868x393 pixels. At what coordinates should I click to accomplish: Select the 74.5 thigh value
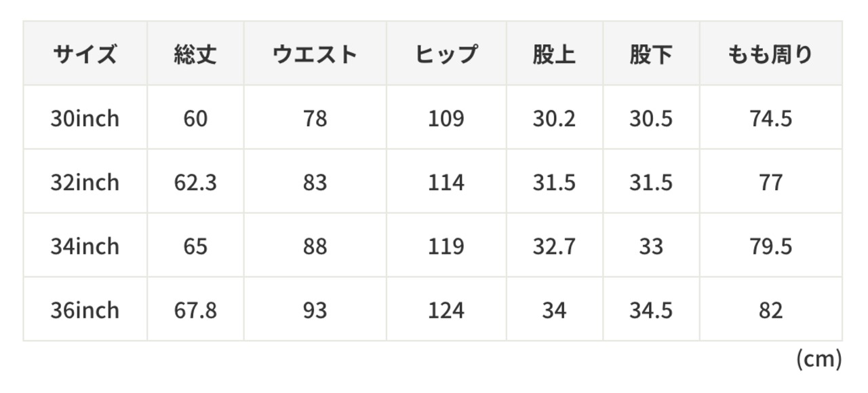click(771, 119)
